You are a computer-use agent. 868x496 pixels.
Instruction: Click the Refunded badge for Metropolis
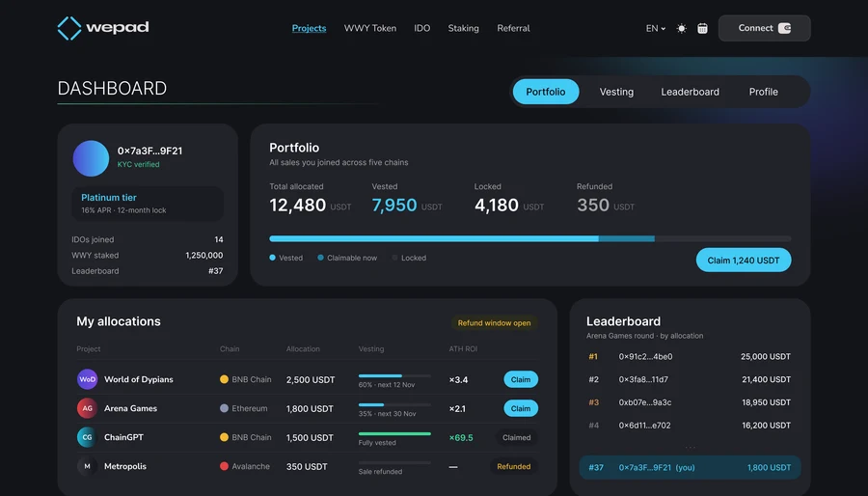[x=514, y=467]
